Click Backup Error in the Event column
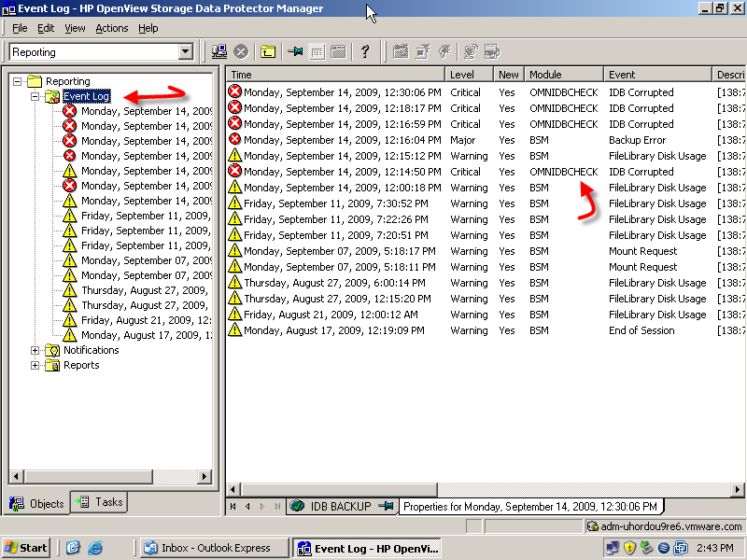 pos(637,140)
